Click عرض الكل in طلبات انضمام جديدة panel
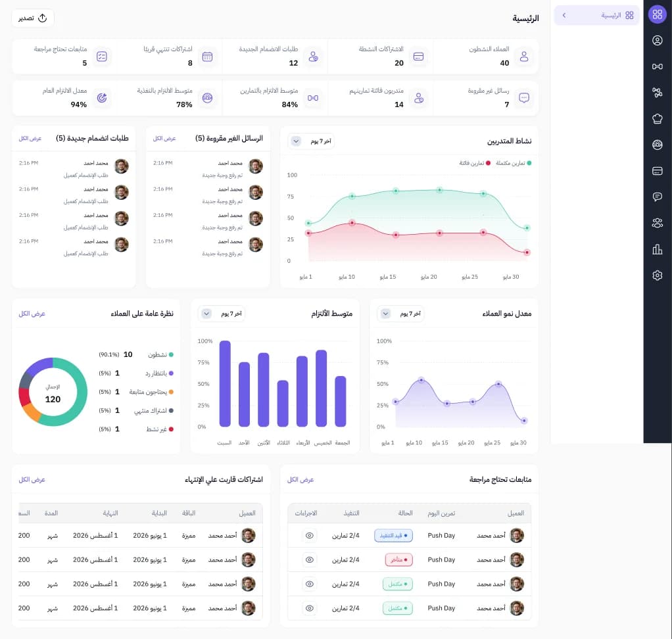The image size is (672, 639). tap(30, 139)
